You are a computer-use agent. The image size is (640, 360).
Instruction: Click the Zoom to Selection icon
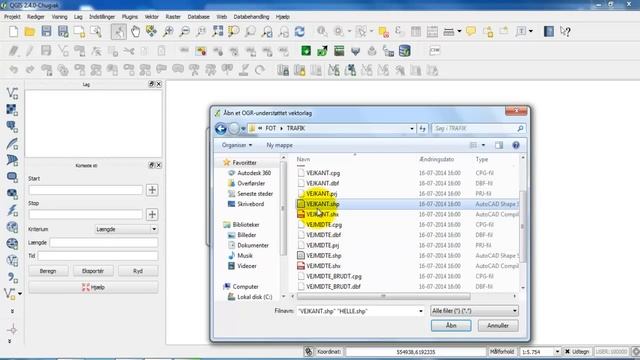(234, 31)
